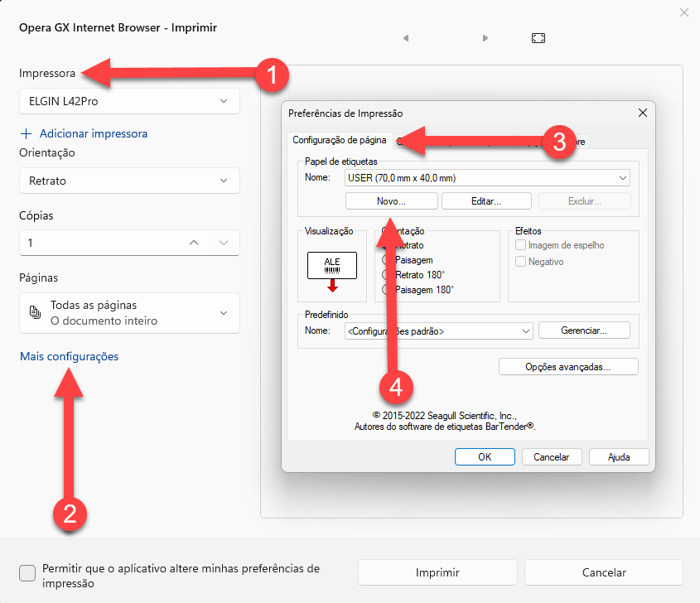Click the plus icon beside Adicionar impressora
Image resolution: width=700 pixels, height=603 pixels.
[x=27, y=133]
